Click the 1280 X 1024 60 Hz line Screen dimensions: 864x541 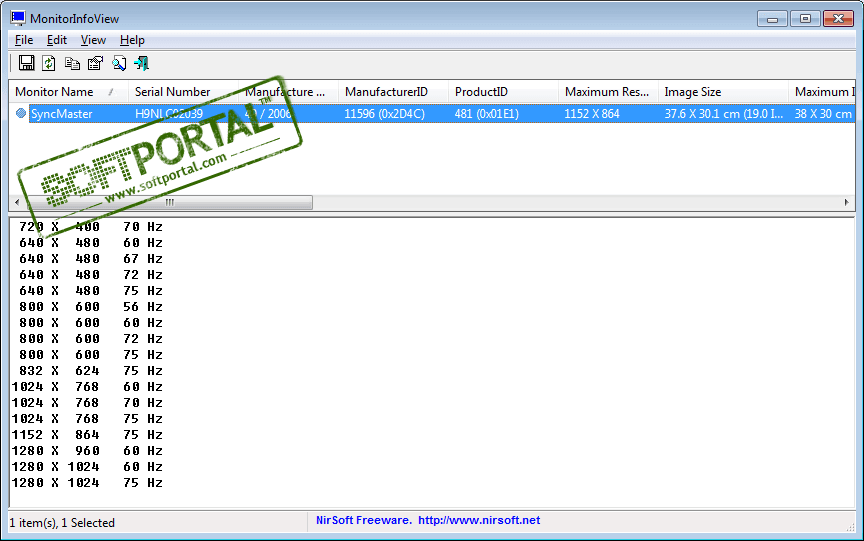[x=87, y=467]
